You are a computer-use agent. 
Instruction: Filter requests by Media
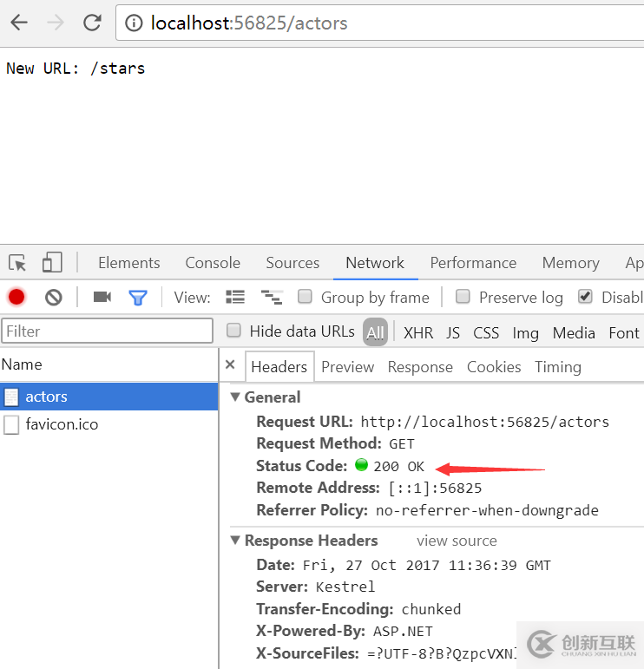(574, 333)
